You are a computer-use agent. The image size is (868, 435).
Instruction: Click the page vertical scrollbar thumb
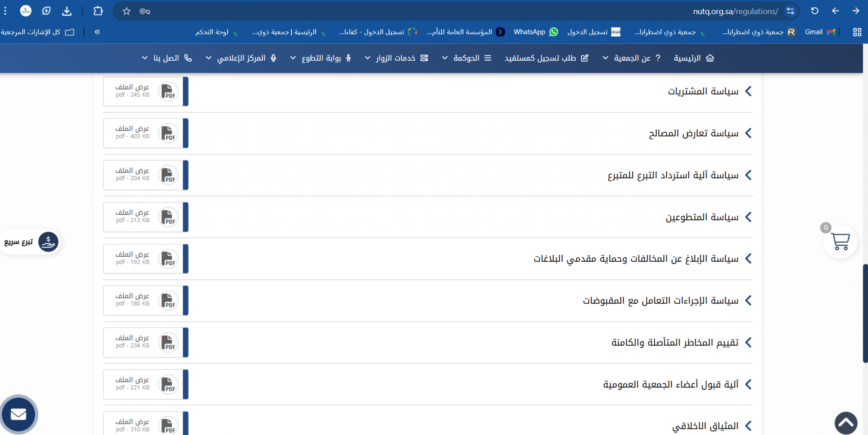click(x=865, y=314)
